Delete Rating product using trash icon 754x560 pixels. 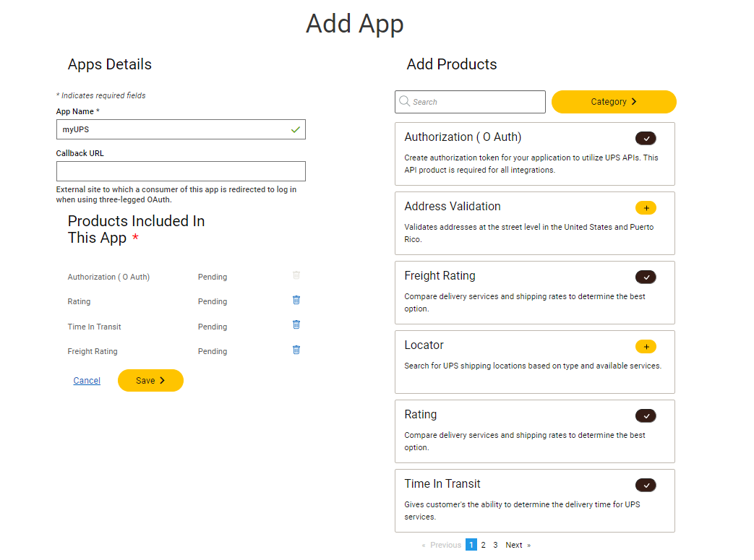click(x=296, y=300)
